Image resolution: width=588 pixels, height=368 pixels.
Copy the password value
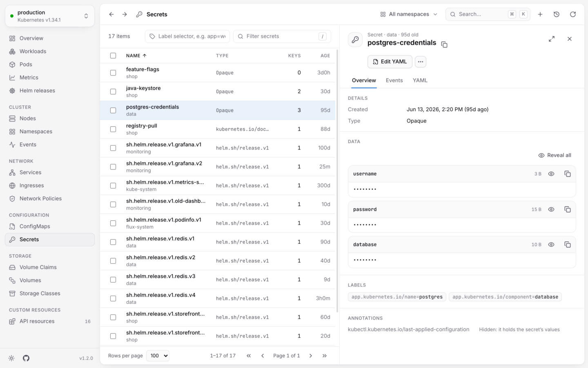pyautogui.click(x=568, y=209)
